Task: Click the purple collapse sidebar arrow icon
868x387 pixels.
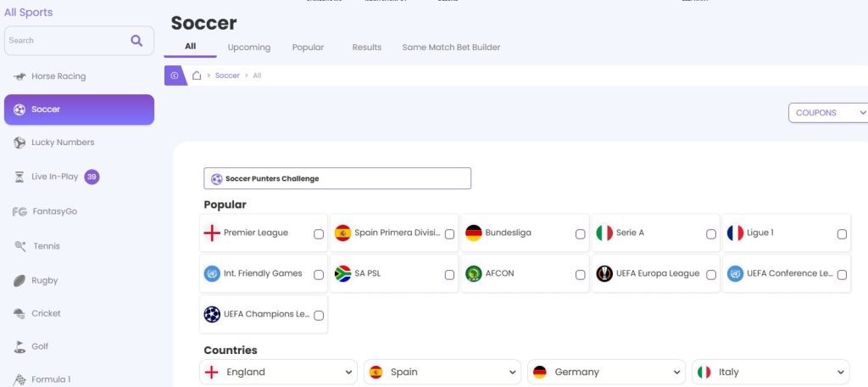Action: (x=175, y=76)
